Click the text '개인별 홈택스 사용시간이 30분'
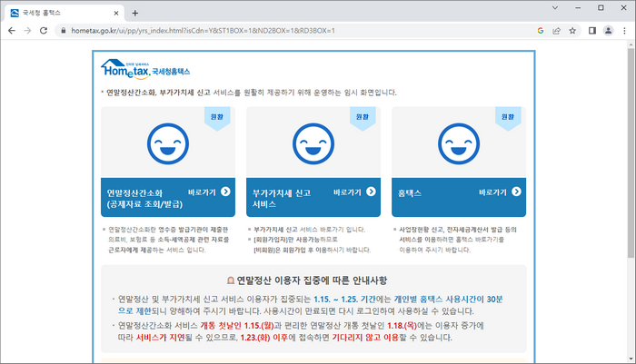 coord(449,300)
